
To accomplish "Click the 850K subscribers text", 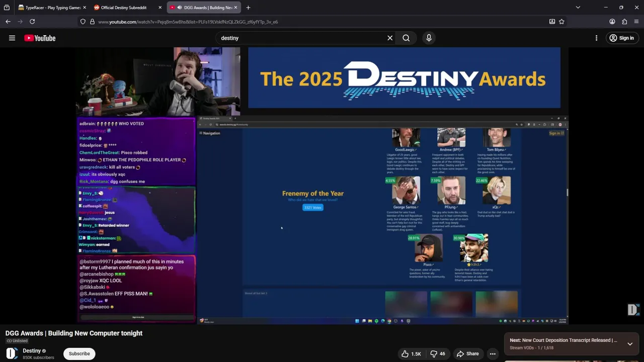I will (x=38, y=358).
